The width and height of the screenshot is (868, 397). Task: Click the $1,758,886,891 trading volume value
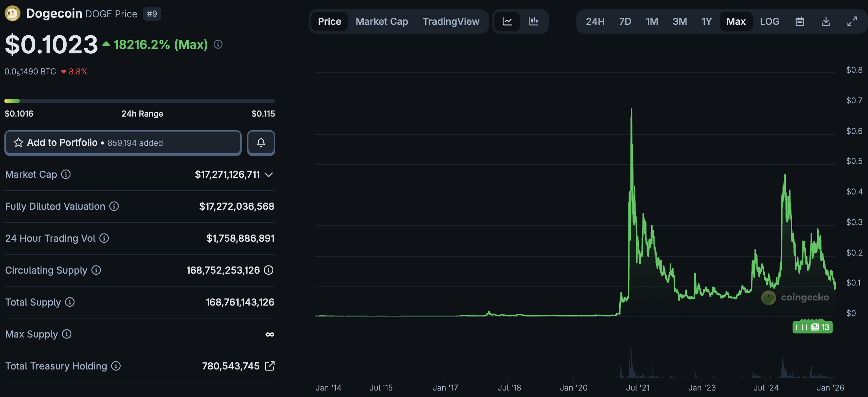[240, 238]
